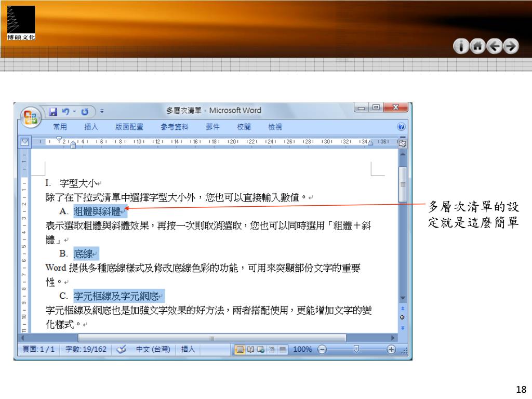Viewport: 532px width, 399px height.
Task: Click the 博碩文化 logo
Action: tap(21, 23)
